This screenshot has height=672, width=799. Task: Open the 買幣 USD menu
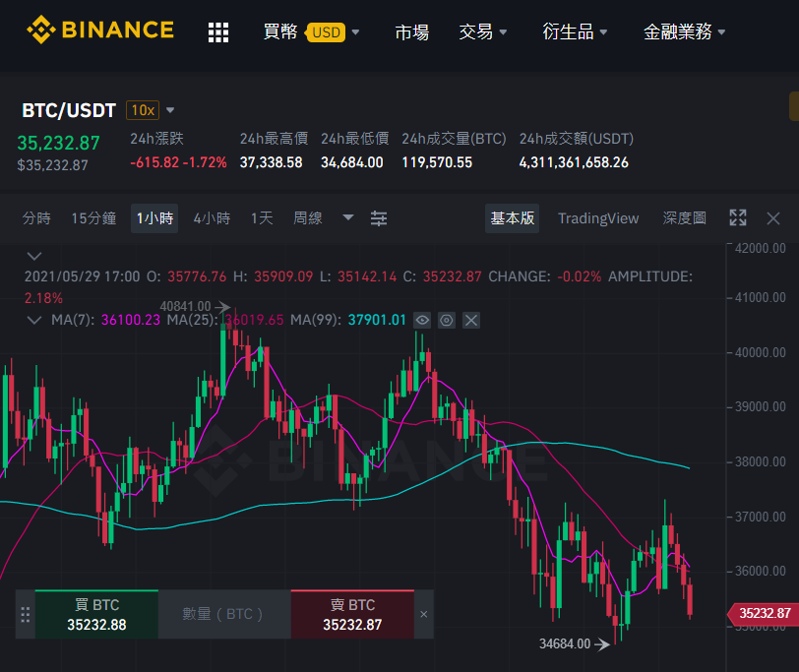pyautogui.click(x=311, y=32)
